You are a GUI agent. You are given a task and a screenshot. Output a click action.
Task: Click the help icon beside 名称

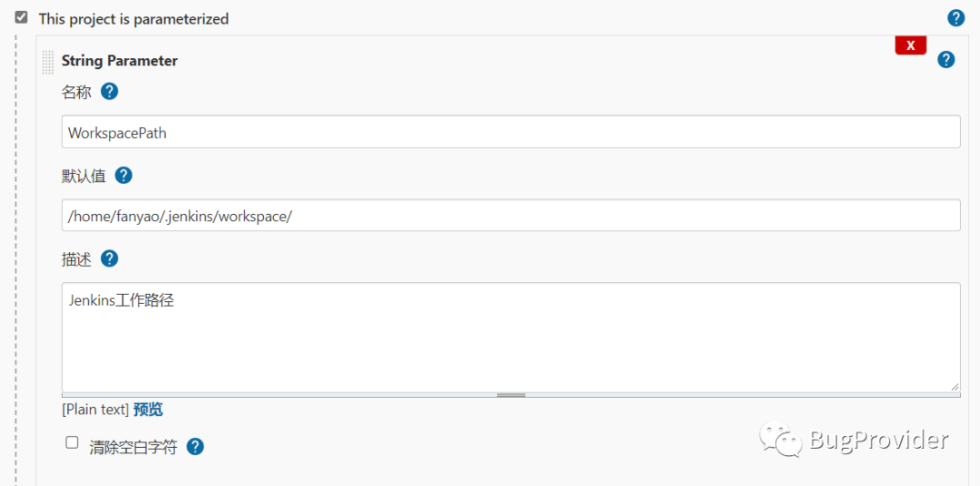[x=110, y=92]
